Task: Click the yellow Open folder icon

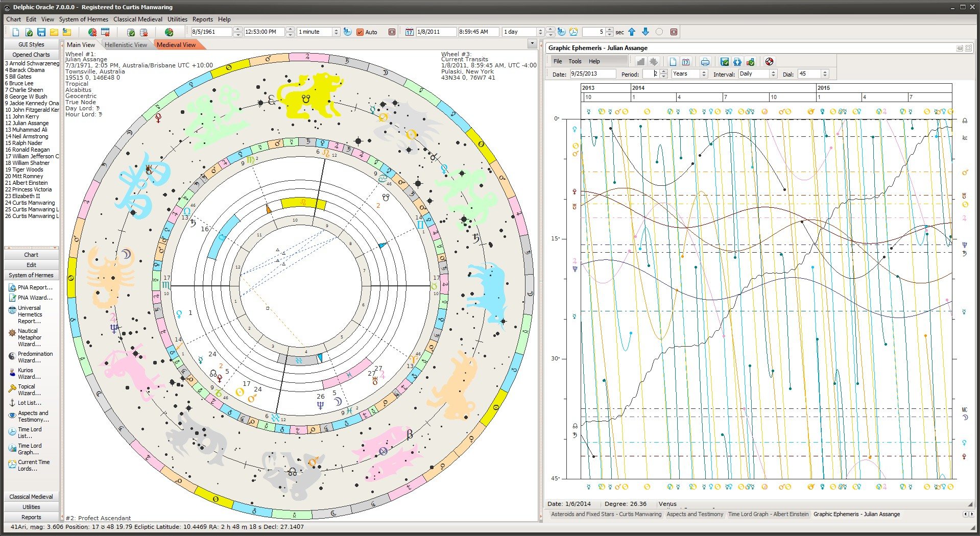Action: click(54, 32)
